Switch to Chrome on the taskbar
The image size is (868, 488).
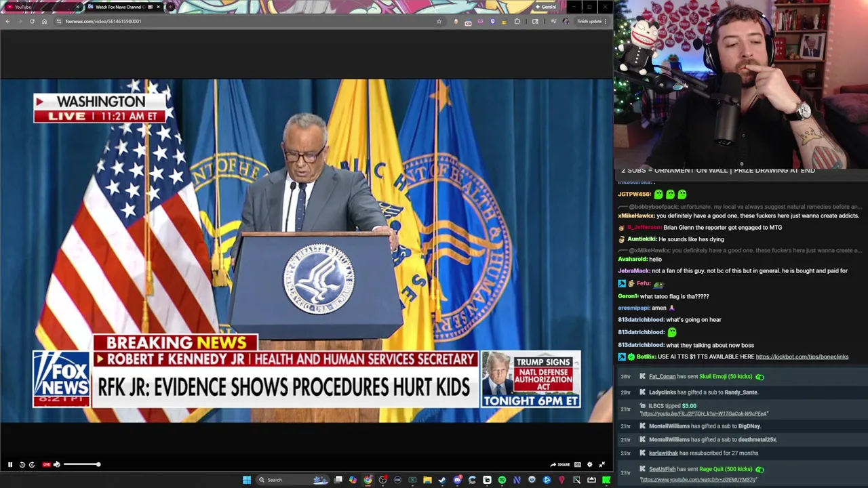click(x=368, y=480)
